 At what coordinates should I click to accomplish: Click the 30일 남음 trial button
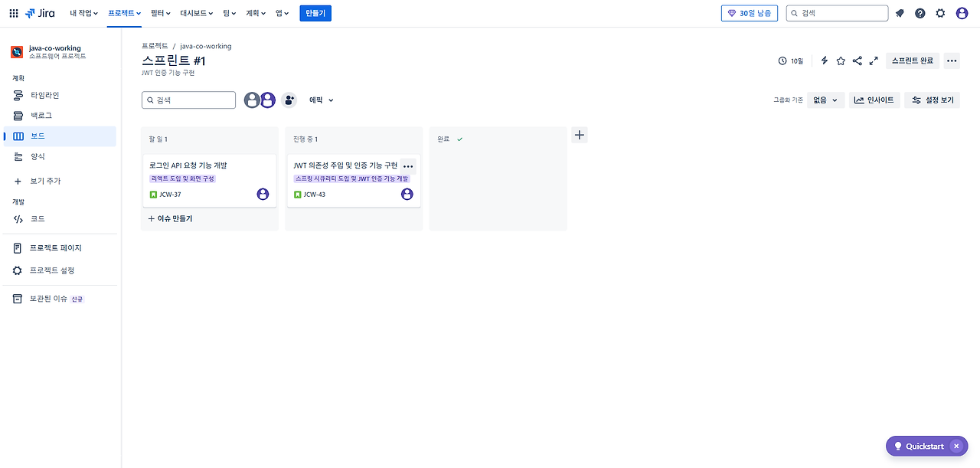[x=750, y=13]
